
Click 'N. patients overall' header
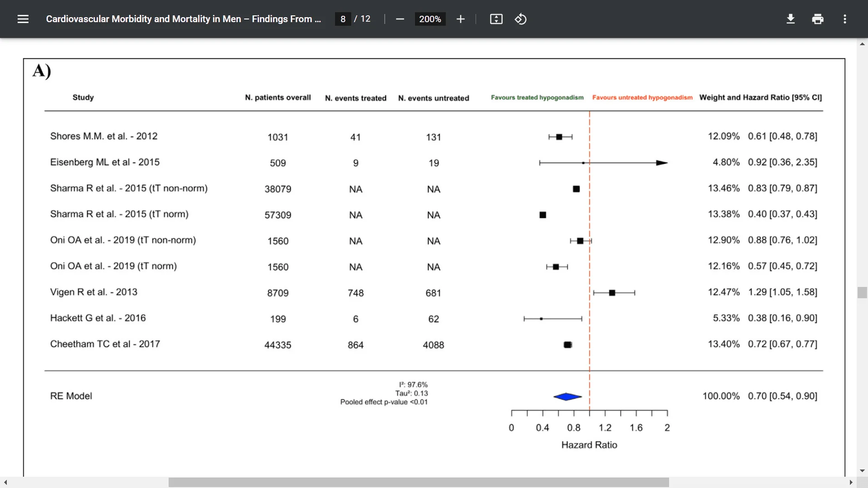(x=278, y=98)
